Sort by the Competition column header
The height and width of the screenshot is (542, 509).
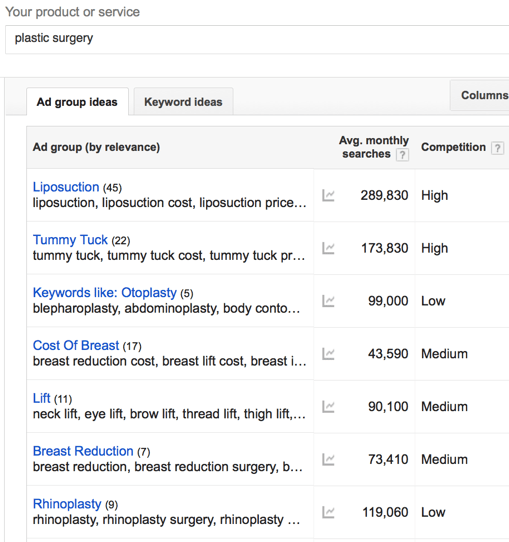point(453,147)
